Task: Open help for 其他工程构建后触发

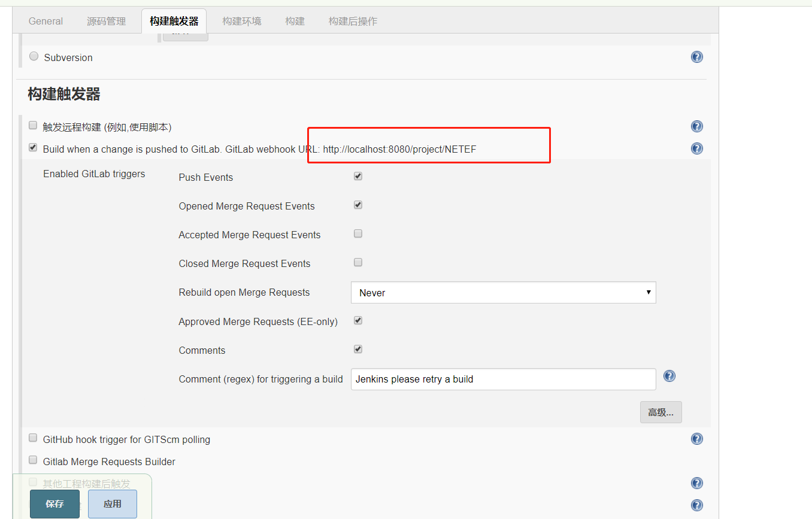Action: pyautogui.click(x=697, y=483)
